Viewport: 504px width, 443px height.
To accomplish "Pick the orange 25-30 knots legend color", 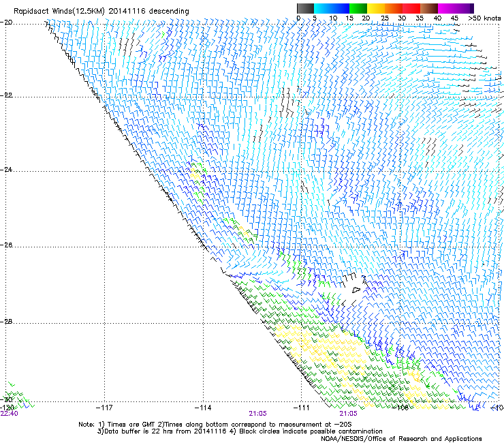I will [x=394, y=8].
